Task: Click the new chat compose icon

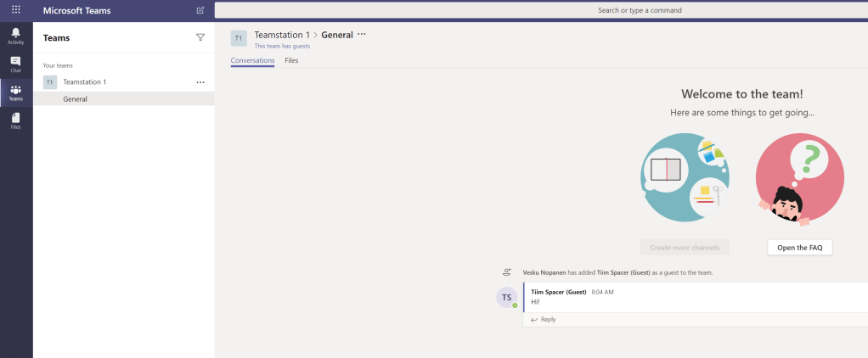Action: point(200,10)
